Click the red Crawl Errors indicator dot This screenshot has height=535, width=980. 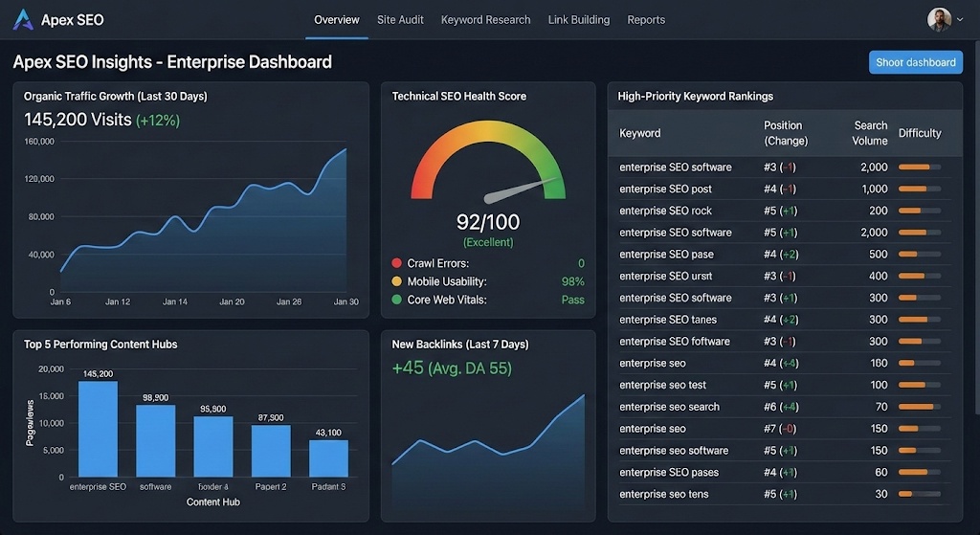(x=397, y=263)
